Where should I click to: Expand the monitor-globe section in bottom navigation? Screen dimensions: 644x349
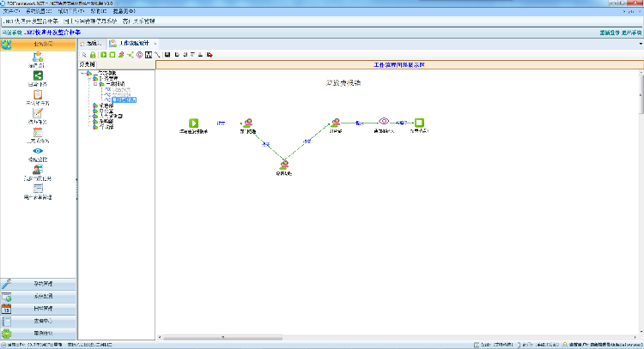[38, 296]
